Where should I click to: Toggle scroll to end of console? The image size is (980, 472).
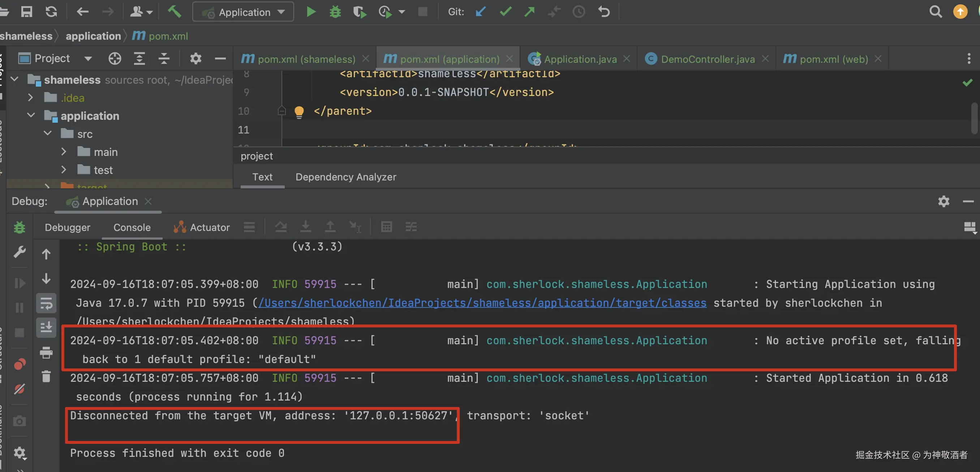pyautogui.click(x=46, y=327)
